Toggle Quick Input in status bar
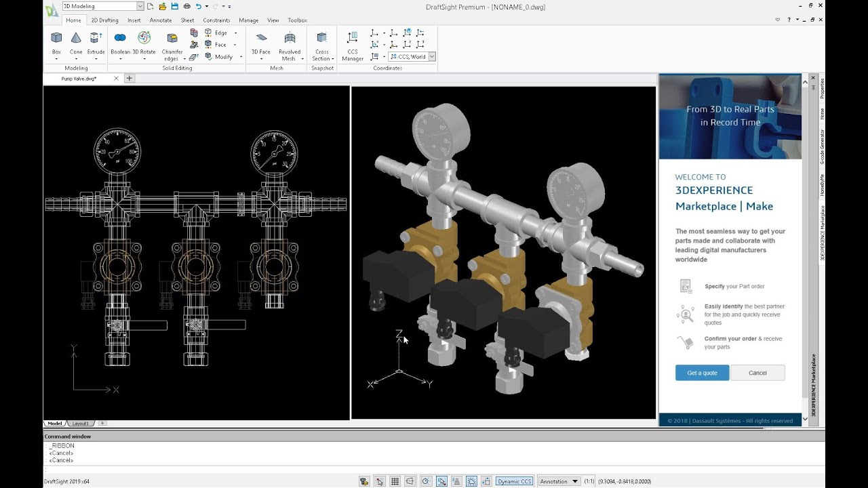 471,481
